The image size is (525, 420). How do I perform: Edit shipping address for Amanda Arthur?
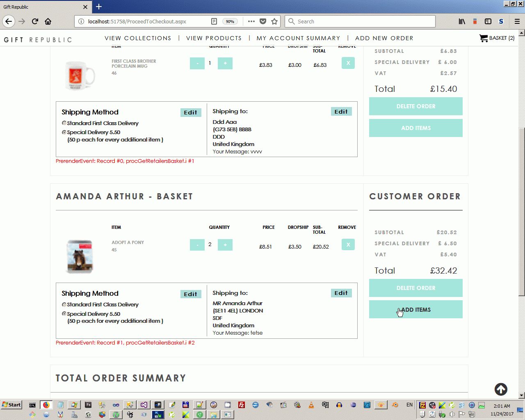pos(341,293)
